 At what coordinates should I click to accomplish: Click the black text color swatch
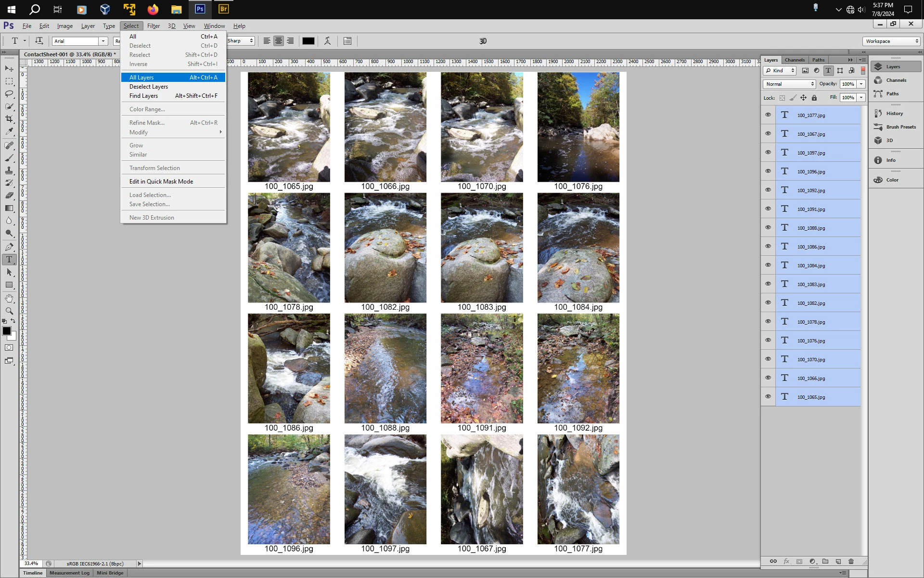(x=308, y=41)
